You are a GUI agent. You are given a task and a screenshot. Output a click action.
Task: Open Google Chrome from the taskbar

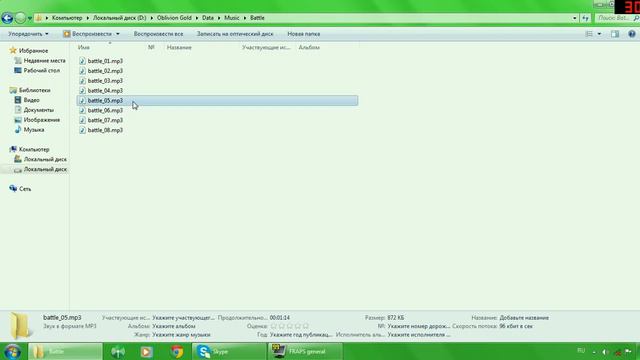pos(177,351)
